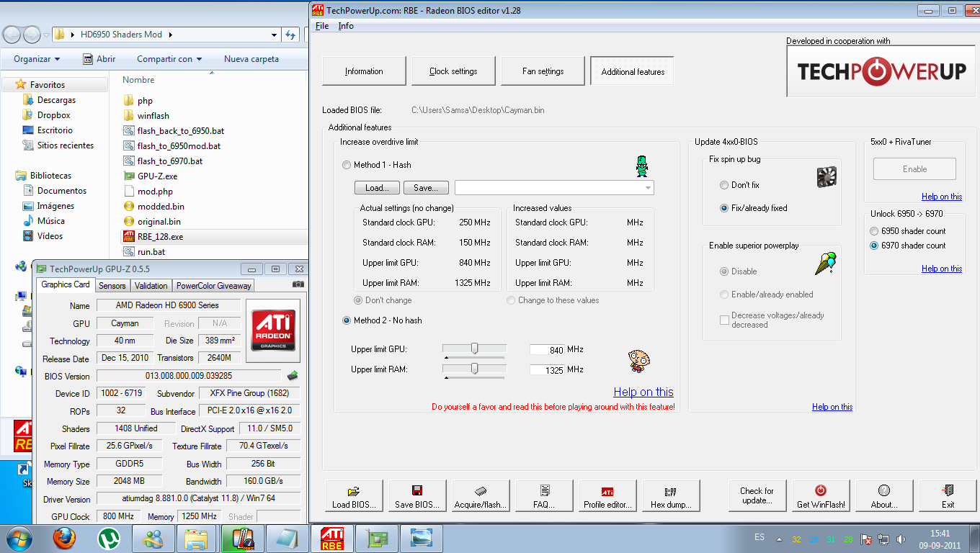
Task: Open the Validation tab in GPU-Z
Action: tap(151, 286)
